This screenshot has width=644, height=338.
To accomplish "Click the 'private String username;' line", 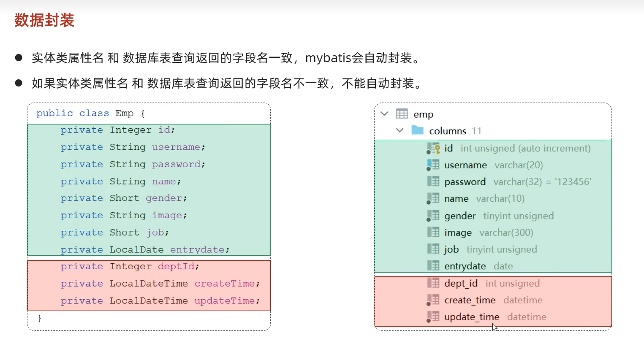I will point(133,147).
